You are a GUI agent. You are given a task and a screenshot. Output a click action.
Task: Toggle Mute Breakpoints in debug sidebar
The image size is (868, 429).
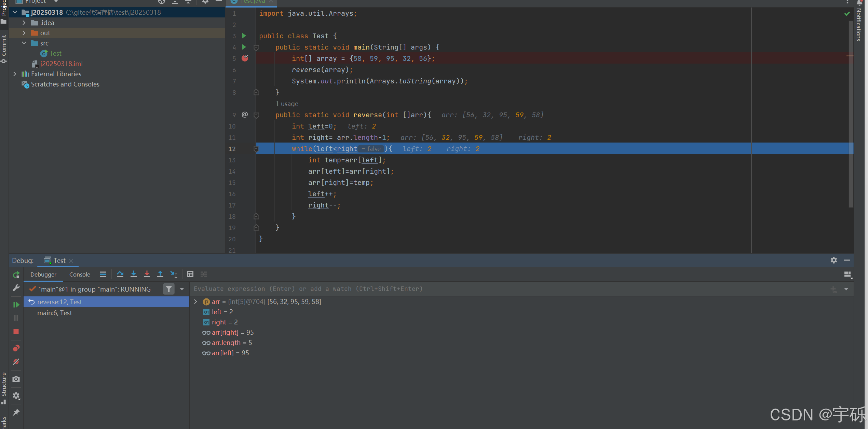(x=16, y=362)
